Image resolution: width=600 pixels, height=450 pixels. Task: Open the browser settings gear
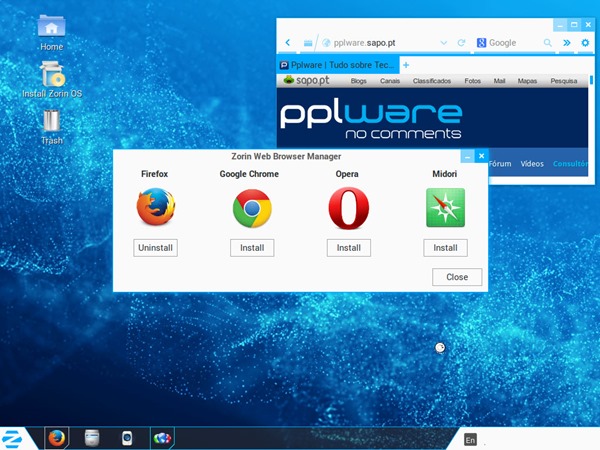[x=585, y=42]
